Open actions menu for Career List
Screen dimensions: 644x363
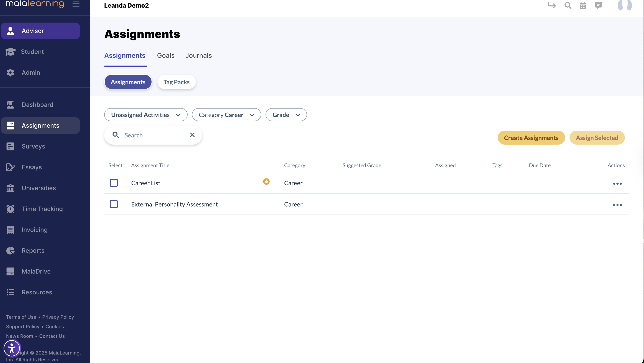pyautogui.click(x=617, y=183)
